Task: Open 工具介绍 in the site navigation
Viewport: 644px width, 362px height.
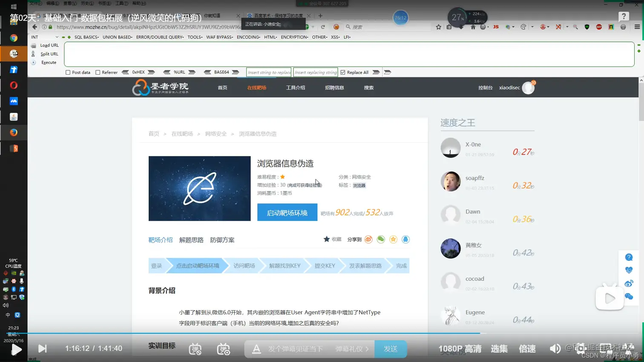Action: pos(296,88)
